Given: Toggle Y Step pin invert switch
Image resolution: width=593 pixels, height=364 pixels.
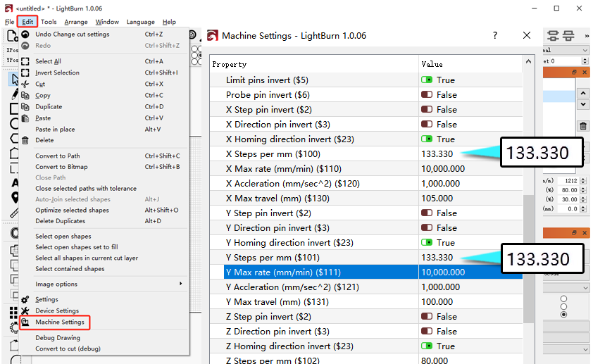Looking at the screenshot, I should tap(427, 213).
